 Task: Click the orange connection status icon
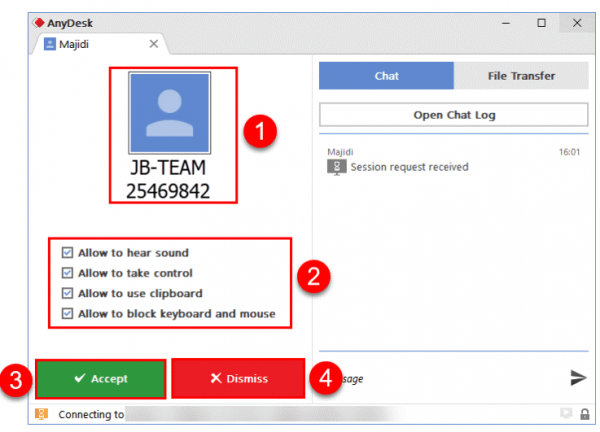coord(41,414)
